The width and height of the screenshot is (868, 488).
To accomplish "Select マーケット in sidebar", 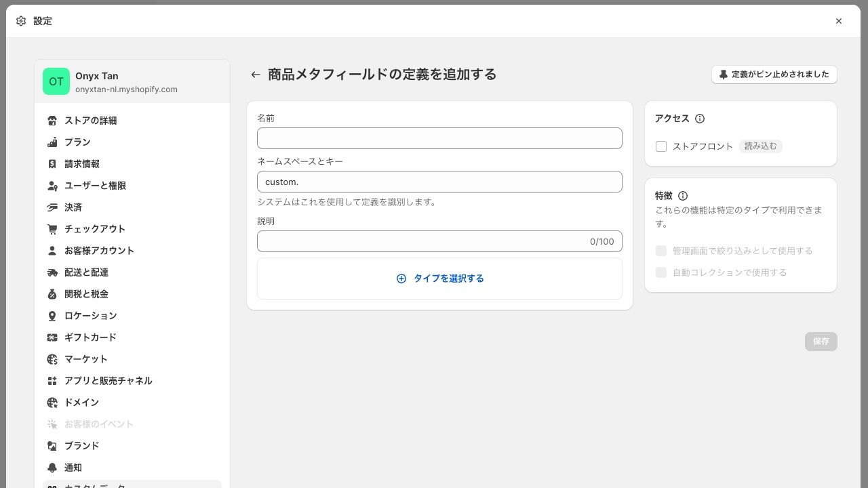I will 132,359.
